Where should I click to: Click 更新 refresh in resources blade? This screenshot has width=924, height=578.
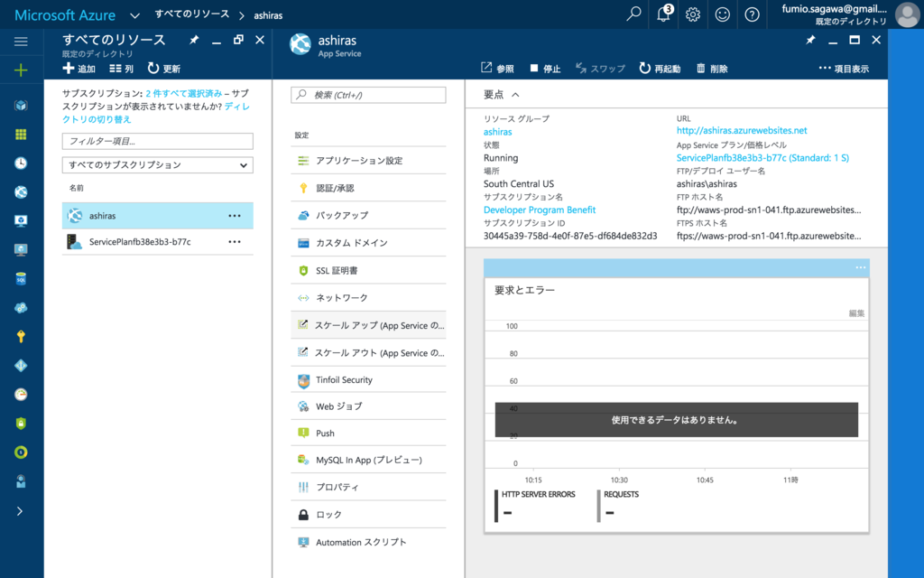[x=164, y=69]
